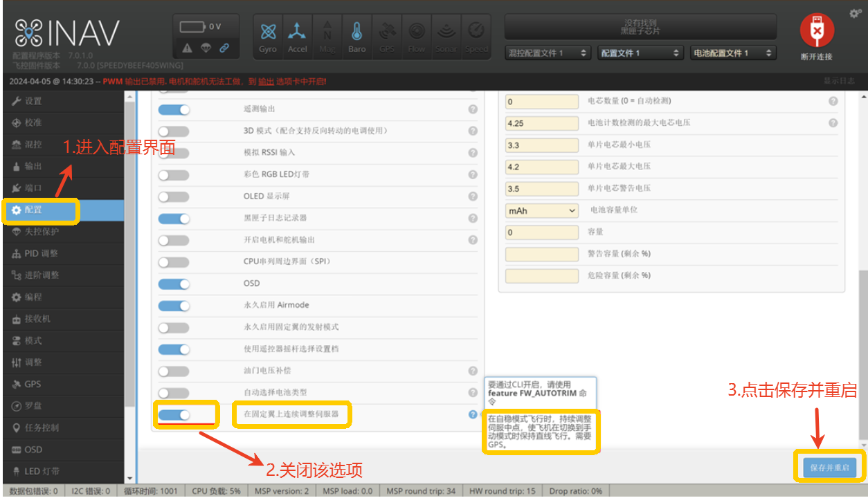Open the 罗盘 tab in sidebar
Image resolution: width=868 pixels, height=498 pixels.
[x=62, y=406]
